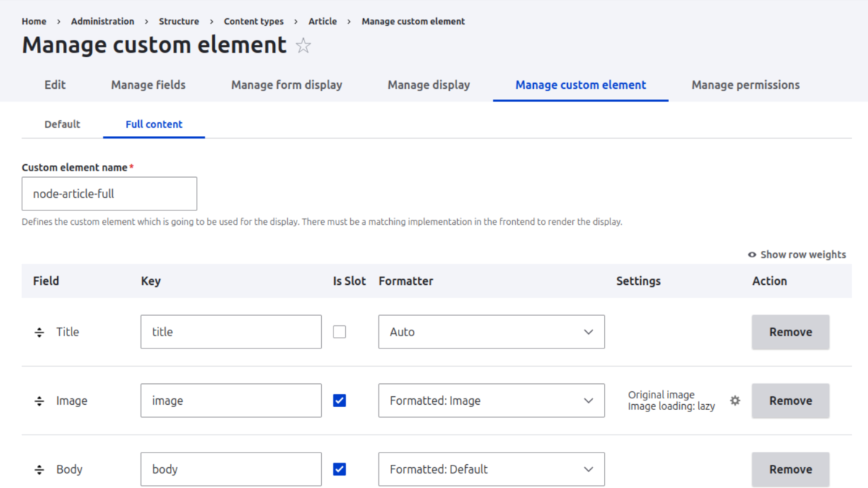Navigate to Content types via breadcrumb
The image size is (868, 488).
point(253,21)
